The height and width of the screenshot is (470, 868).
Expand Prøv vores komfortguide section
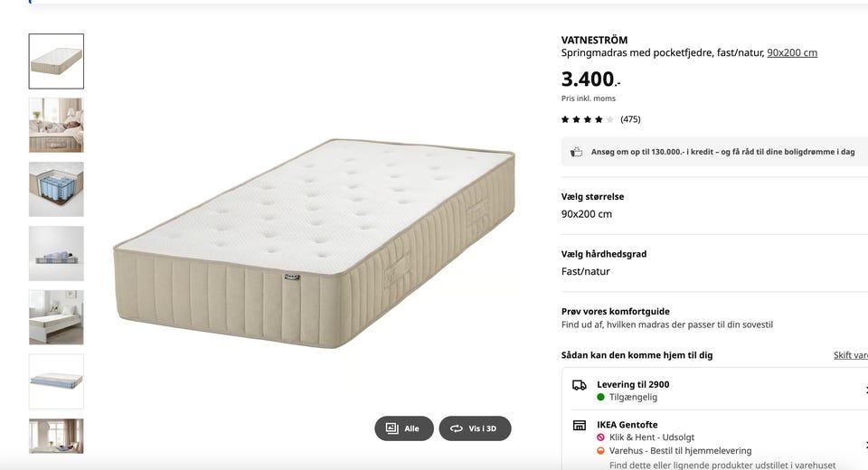(705, 317)
